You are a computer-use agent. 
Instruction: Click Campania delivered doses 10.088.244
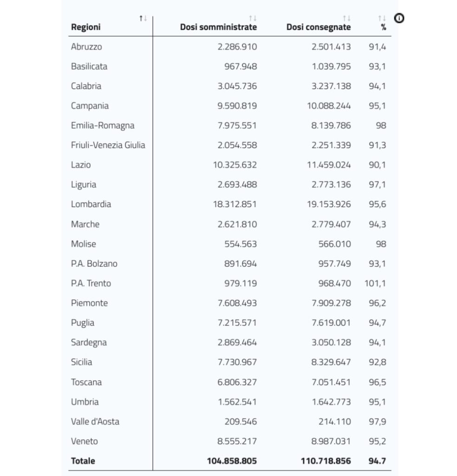(329, 106)
